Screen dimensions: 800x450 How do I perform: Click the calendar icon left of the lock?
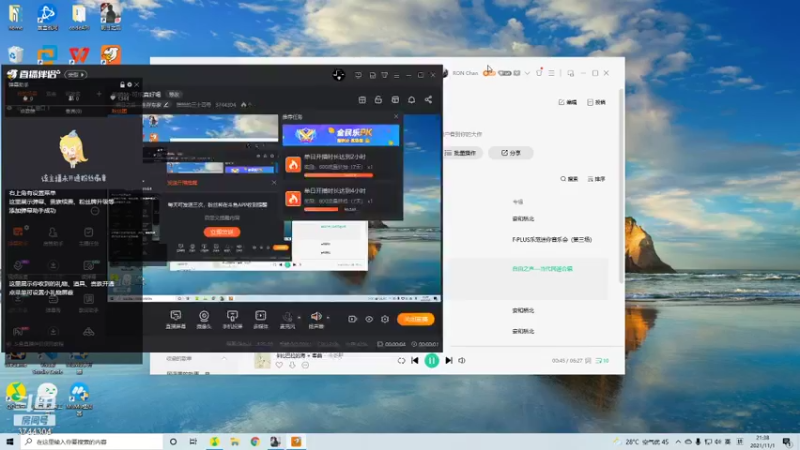(362, 99)
